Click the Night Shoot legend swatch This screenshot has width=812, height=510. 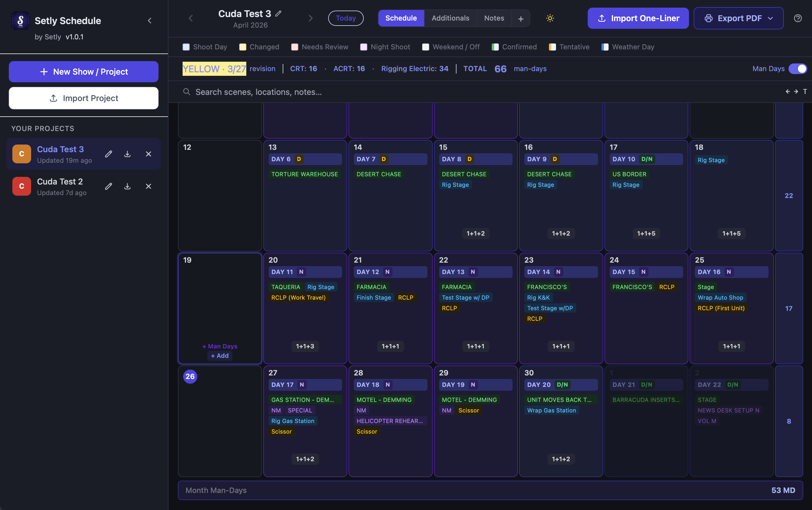click(364, 47)
